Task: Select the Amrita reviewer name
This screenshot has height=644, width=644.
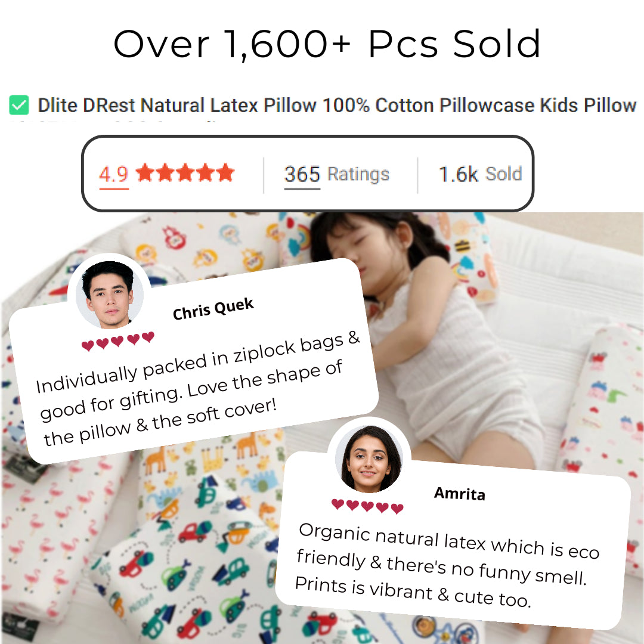Action: pos(460,493)
